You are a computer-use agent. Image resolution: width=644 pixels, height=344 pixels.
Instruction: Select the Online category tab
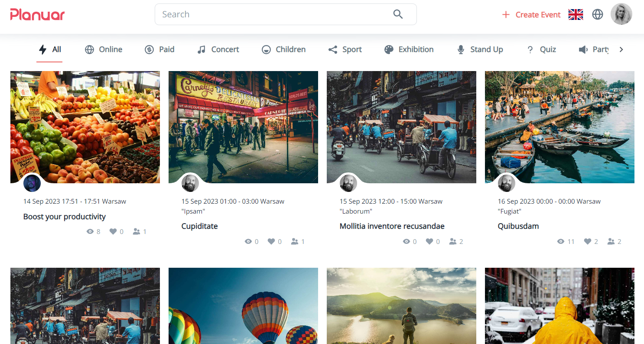(104, 49)
